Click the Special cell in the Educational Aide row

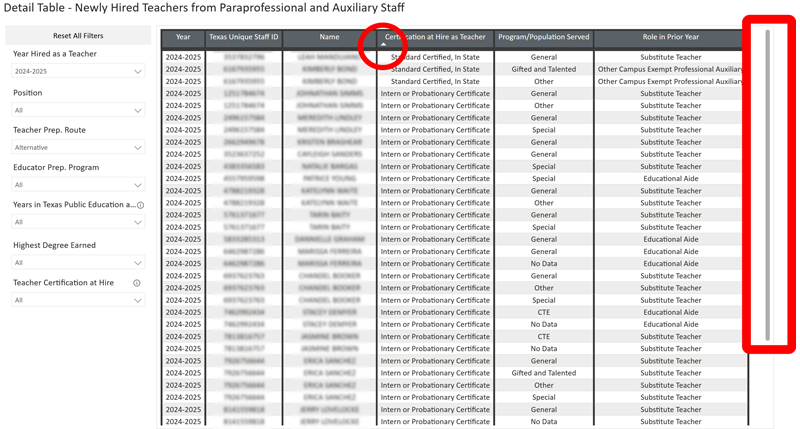544,179
